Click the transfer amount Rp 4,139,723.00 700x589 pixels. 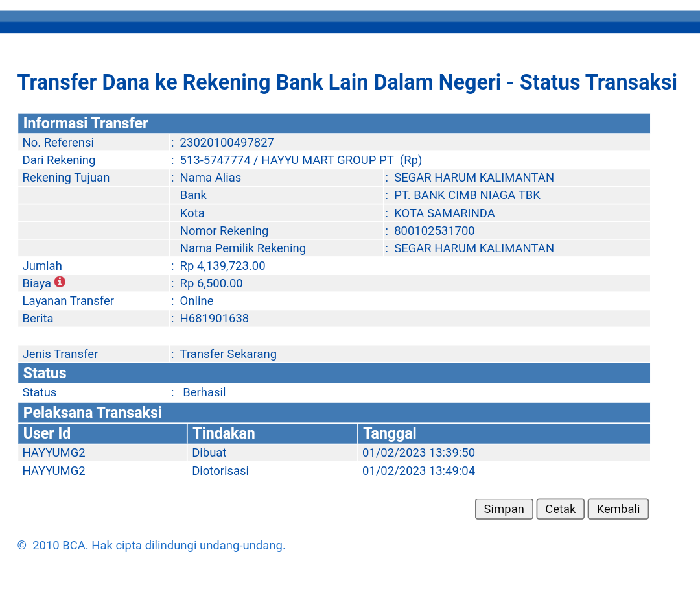point(222,266)
